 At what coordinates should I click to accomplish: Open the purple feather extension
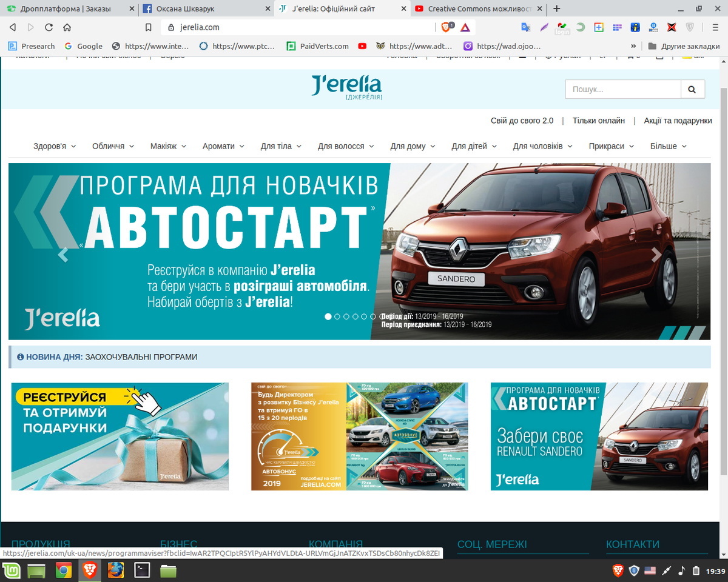pos(544,27)
